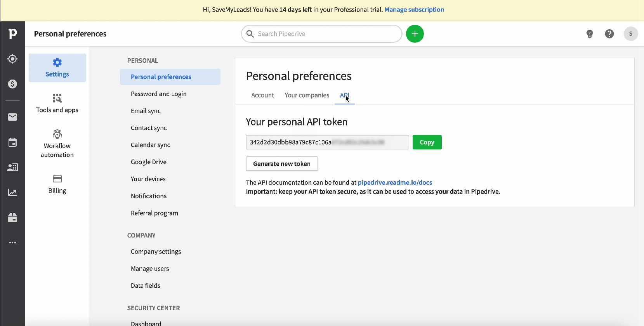
Task: Select Personal preferences menu item
Action: 170,77
